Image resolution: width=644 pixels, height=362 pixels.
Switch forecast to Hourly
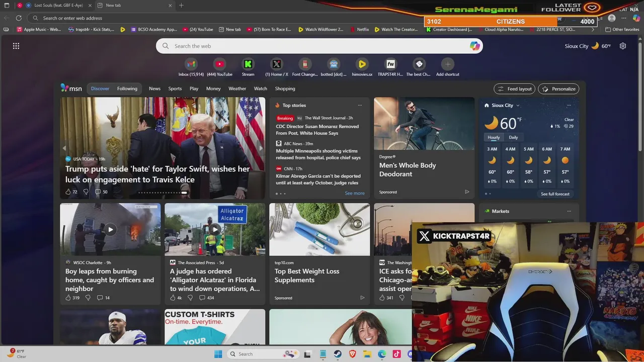pyautogui.click(x=494, y=137)
